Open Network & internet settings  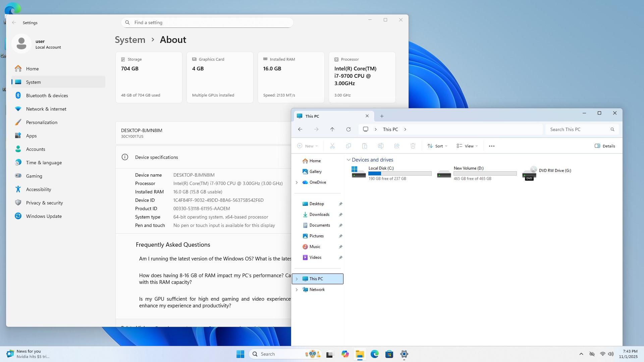[58, 109]
